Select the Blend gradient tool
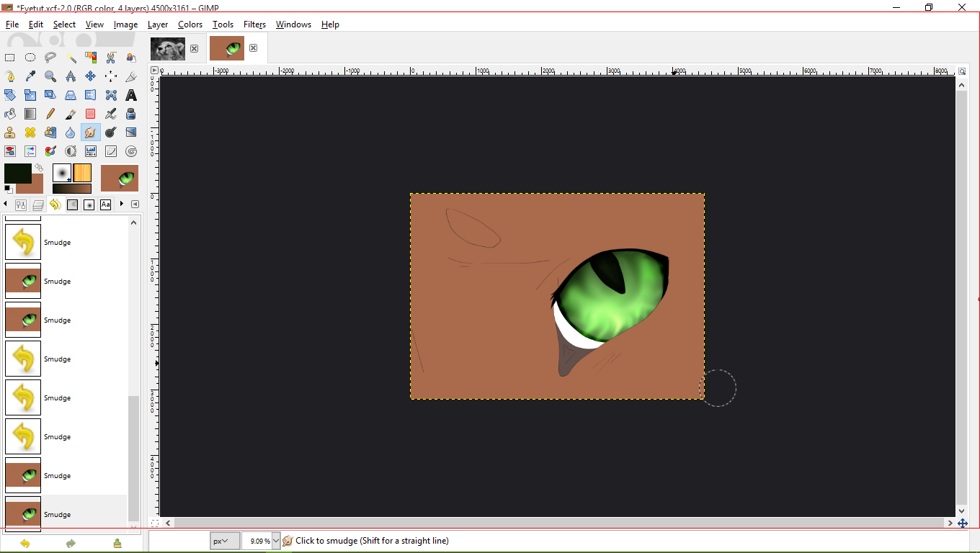 (30, 114)
